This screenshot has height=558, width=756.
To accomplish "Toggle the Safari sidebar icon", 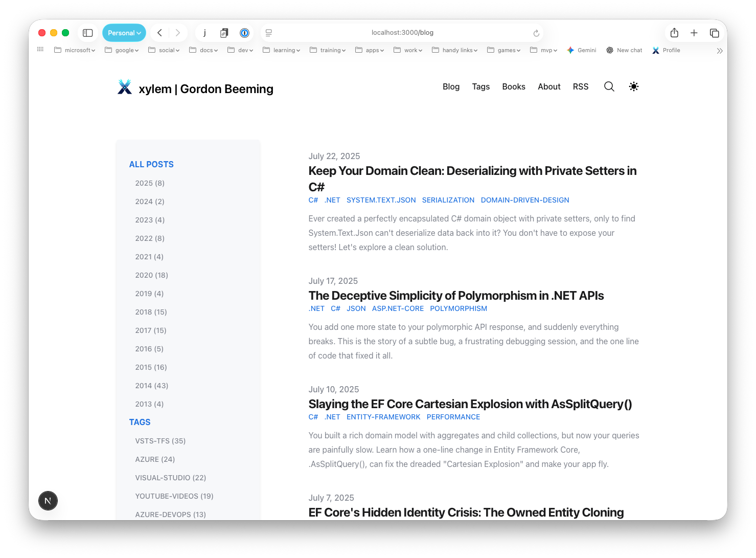I will (88, 33).
